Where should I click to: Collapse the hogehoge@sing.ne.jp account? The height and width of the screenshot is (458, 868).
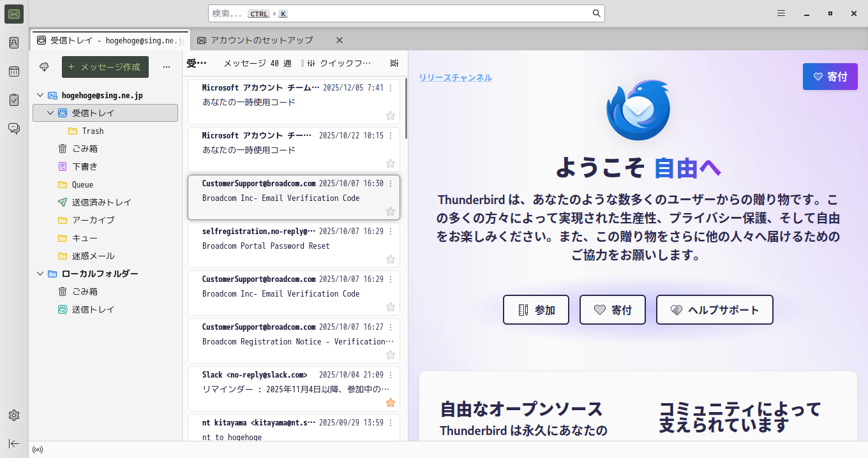click(40, 95)
